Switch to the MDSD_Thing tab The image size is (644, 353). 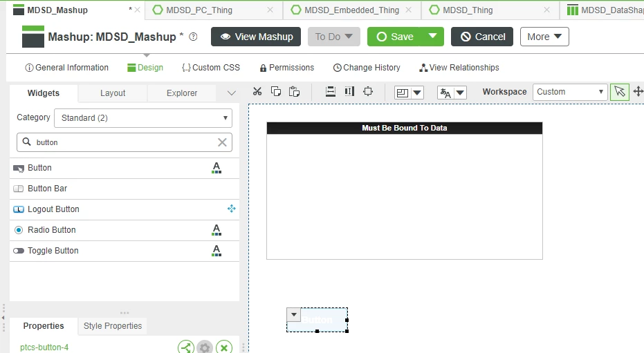click(468, 10)
